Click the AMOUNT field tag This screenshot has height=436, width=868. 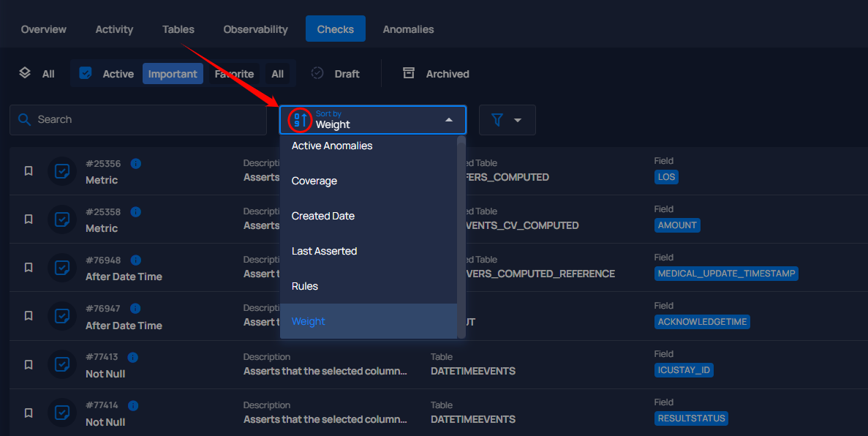pos(677,225)
